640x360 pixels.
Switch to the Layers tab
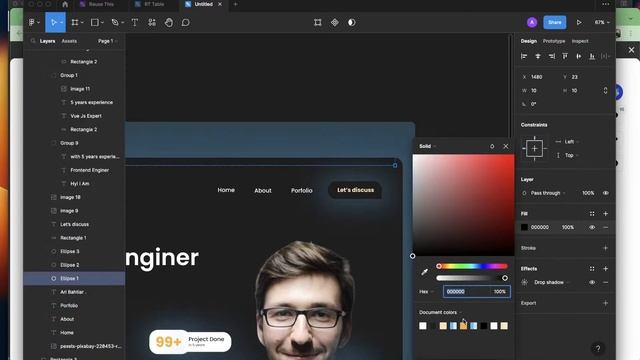pyautogui.click(x=47, y=41)
